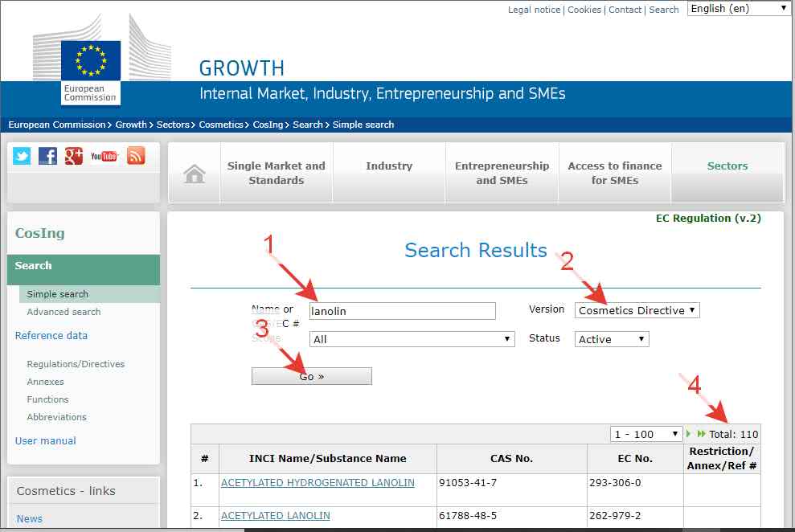Screen dimensions: 795x532
Task: Open the Industry navigation tab
Action: pyautogui.click(x=389, y=166)
